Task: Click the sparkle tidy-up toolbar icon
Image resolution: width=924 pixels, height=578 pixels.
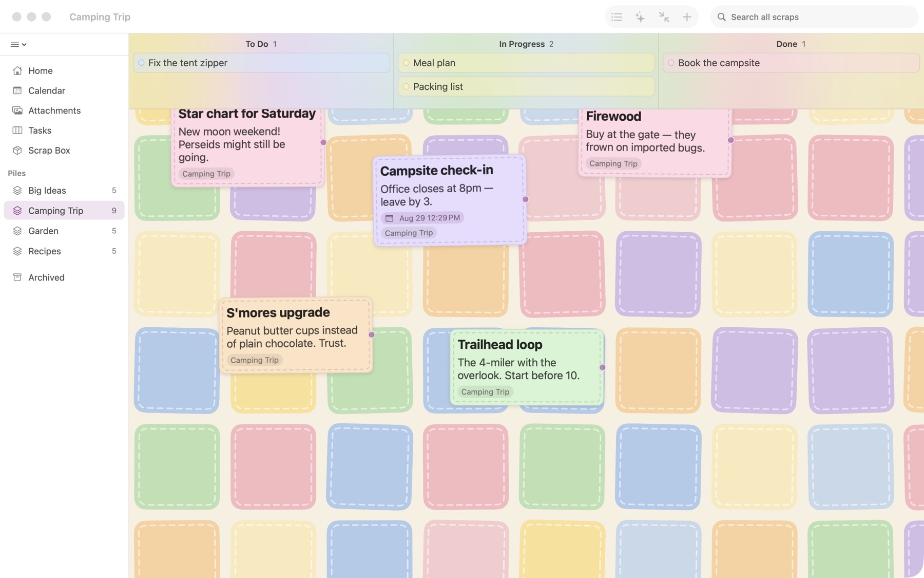Action: [640, 17]
